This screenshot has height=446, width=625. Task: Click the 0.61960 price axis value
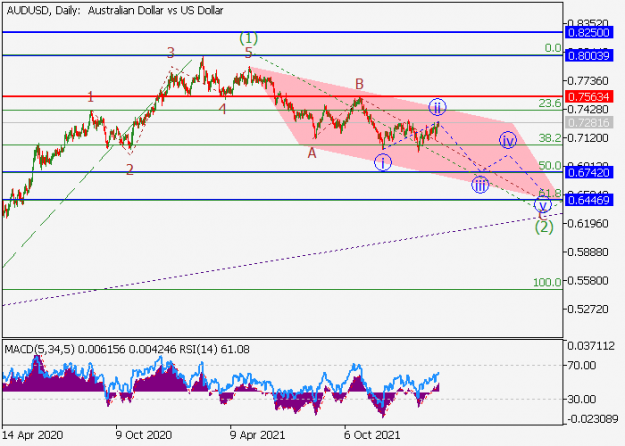pyautogui.click(x=589, y=223)
